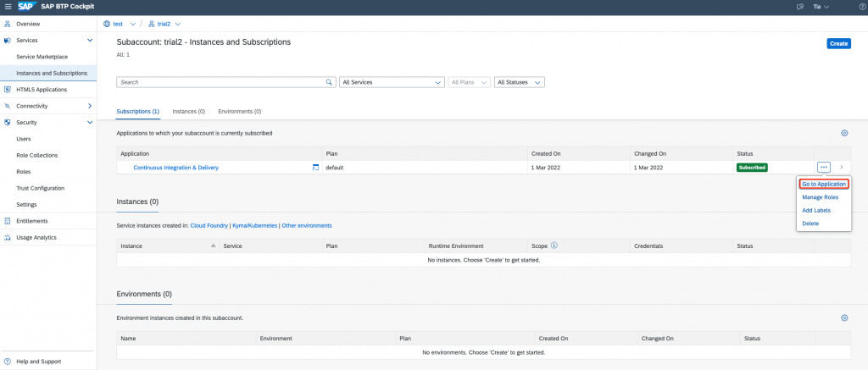
Task: Open Users under Security
Action: point(23,139)
